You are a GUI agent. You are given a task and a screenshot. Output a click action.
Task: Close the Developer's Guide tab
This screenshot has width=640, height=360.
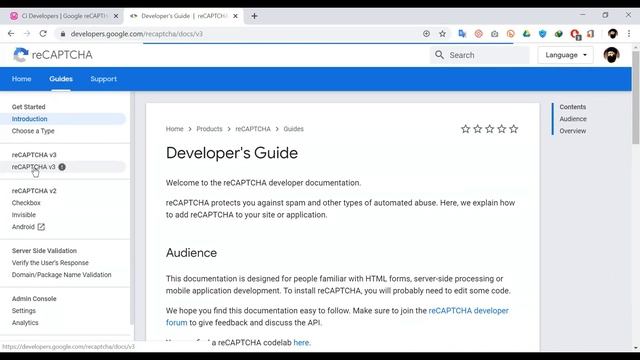click(x=236, y=16)
